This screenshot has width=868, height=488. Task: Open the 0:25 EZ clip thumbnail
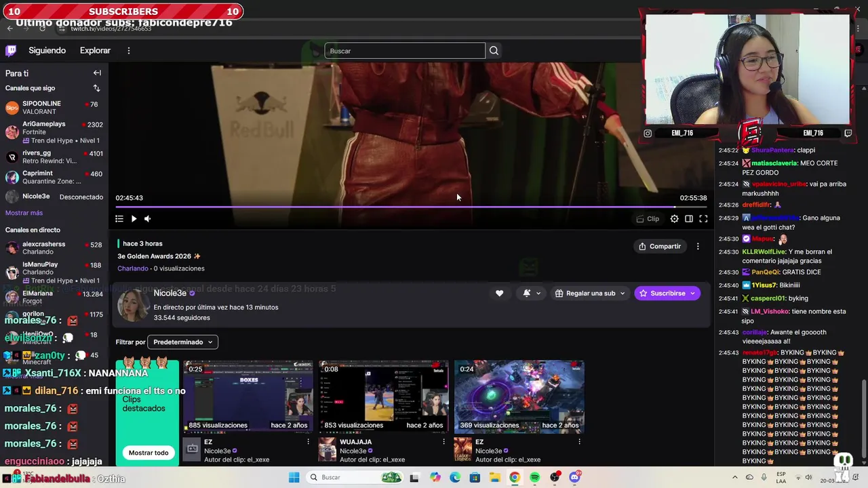click(248, 397)
